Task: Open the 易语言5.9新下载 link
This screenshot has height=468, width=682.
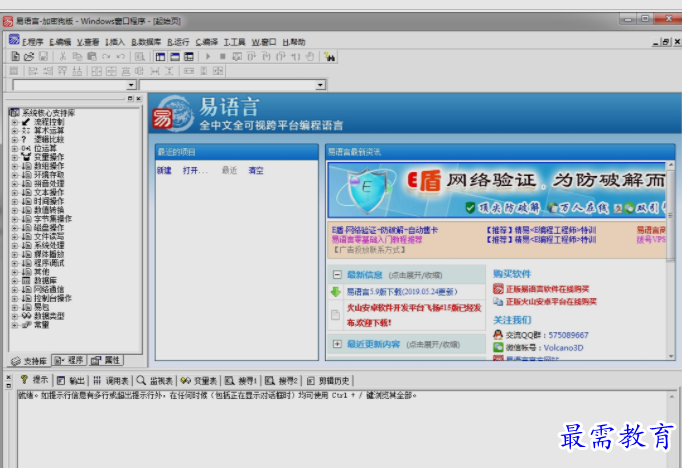Action: click(x=401, y=291)
